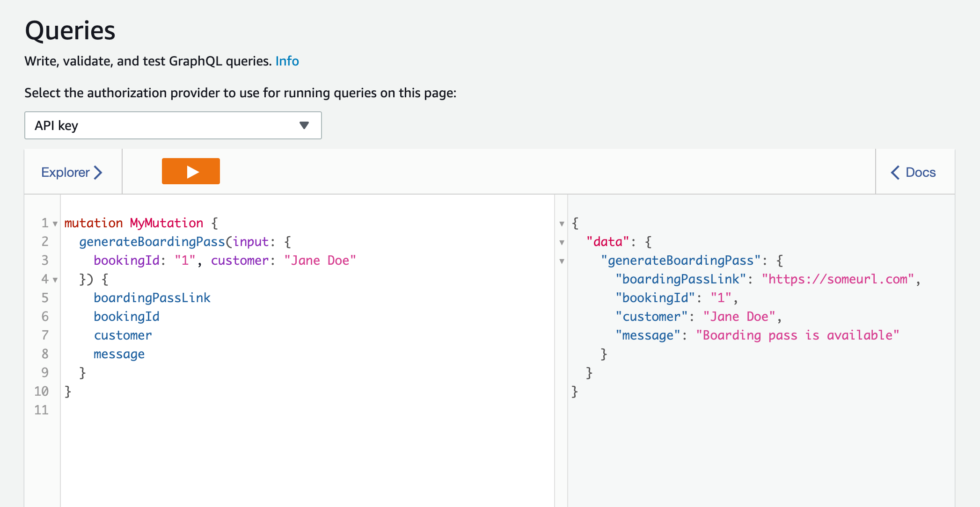Click the https://someurl.com value in the results
This screenshot has width=980, height=507.
838,279
